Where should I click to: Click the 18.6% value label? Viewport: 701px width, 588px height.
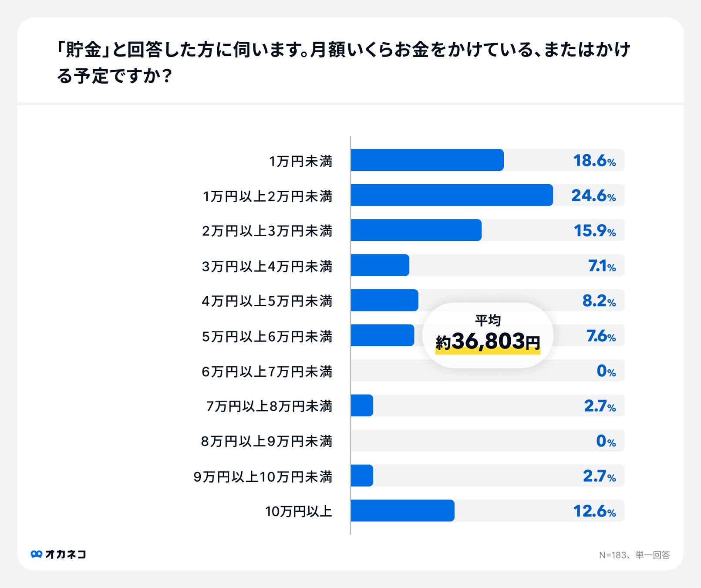pyautogui.click(x=594, y=161)
